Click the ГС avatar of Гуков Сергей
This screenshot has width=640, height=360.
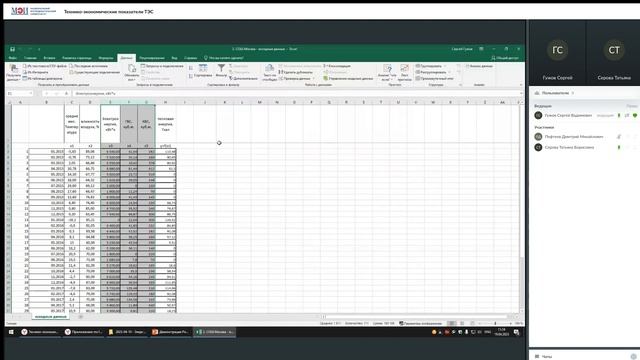click(x=557, y=50)
